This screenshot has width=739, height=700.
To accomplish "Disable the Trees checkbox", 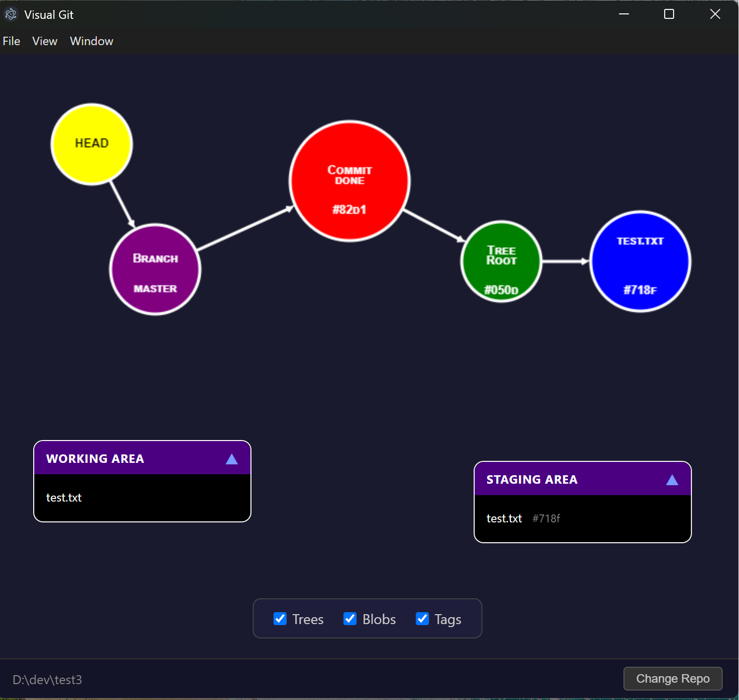I will point(280,619).
